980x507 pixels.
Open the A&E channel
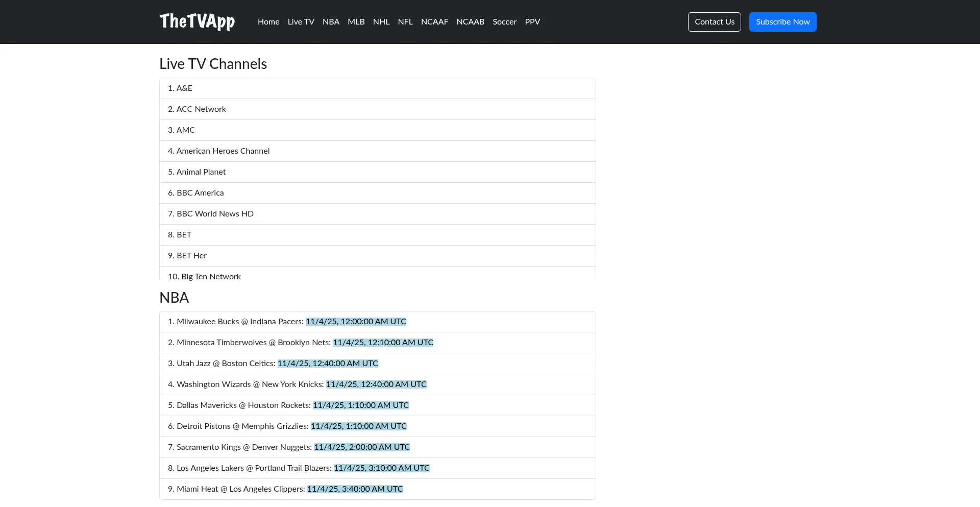click(x=184, y=88)
